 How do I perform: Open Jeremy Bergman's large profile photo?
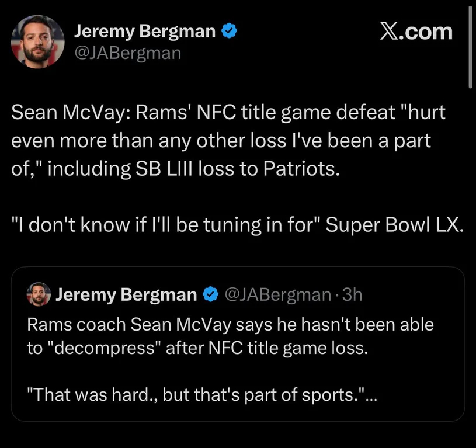click(x=37, y=41)
